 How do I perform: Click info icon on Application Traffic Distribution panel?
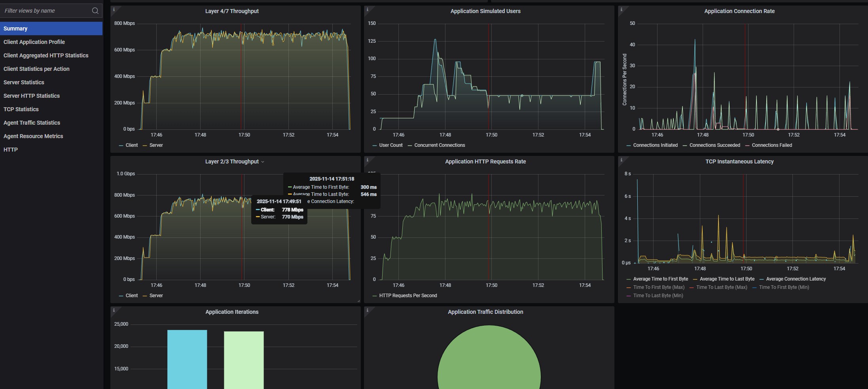point(368,310)
